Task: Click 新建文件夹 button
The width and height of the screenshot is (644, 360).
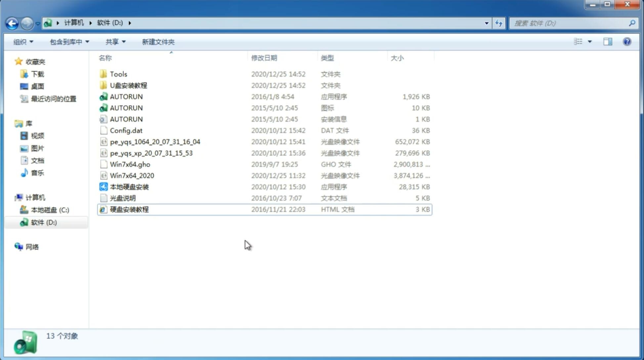Action: (x=158, y=42)
